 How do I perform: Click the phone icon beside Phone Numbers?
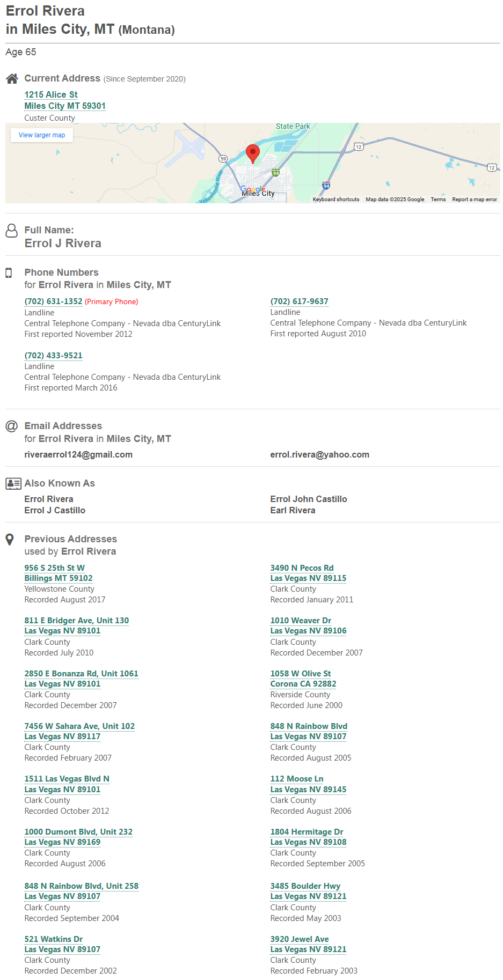pyautogui.click(x=9, y=273)
